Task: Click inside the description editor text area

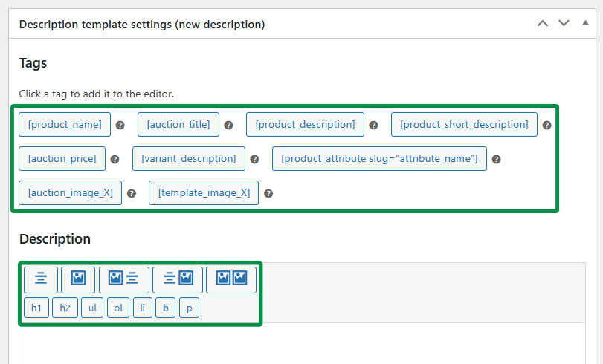Action: (303, 343)
